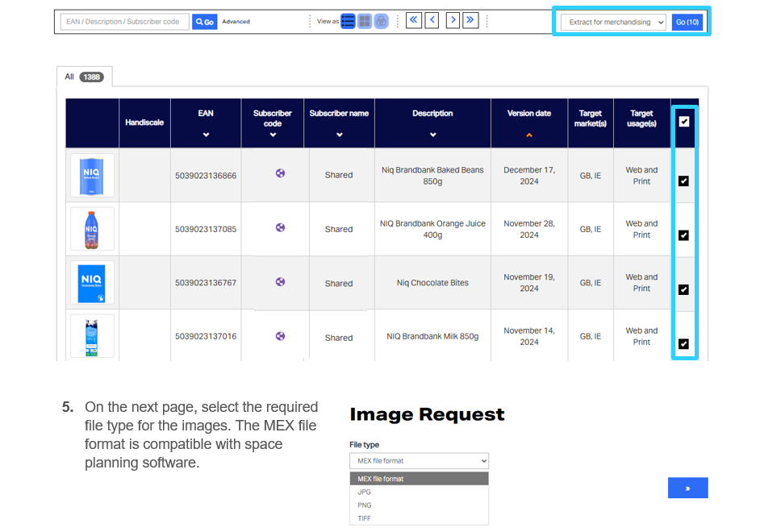Uncheck the Niq Chocolate Bites row checkbox
Viewport: 760px width, 532px height.
pos(683,289)
